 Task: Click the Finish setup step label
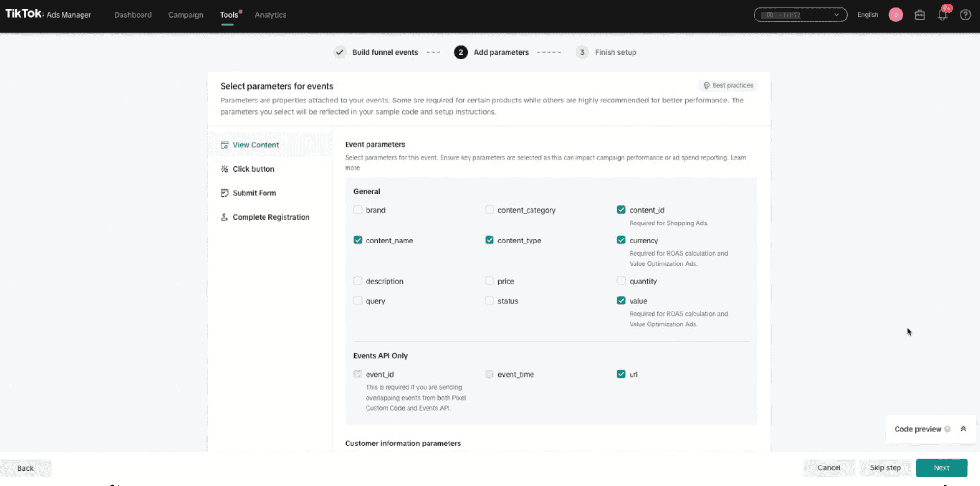[615, 52]
